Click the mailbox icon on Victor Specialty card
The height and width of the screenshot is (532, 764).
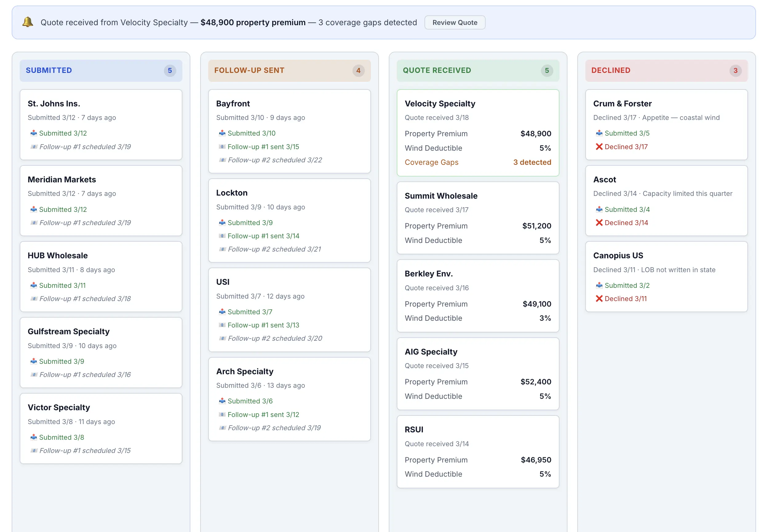pos(34,437)
